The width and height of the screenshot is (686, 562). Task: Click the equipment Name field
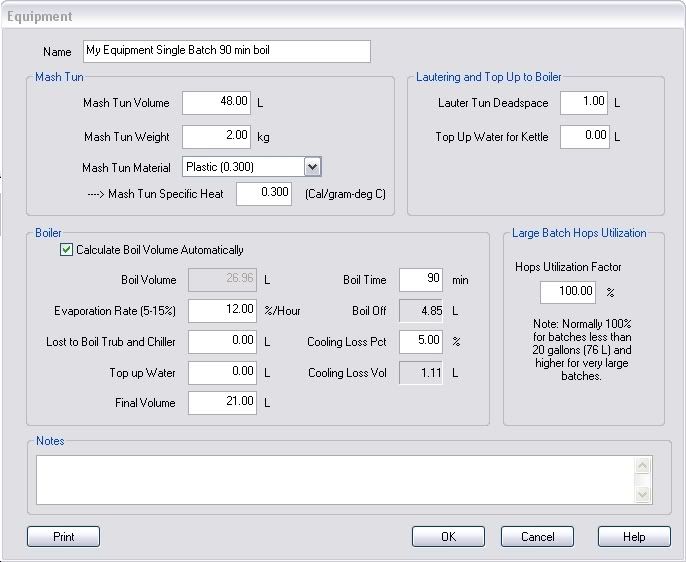[x=227, y=51]
